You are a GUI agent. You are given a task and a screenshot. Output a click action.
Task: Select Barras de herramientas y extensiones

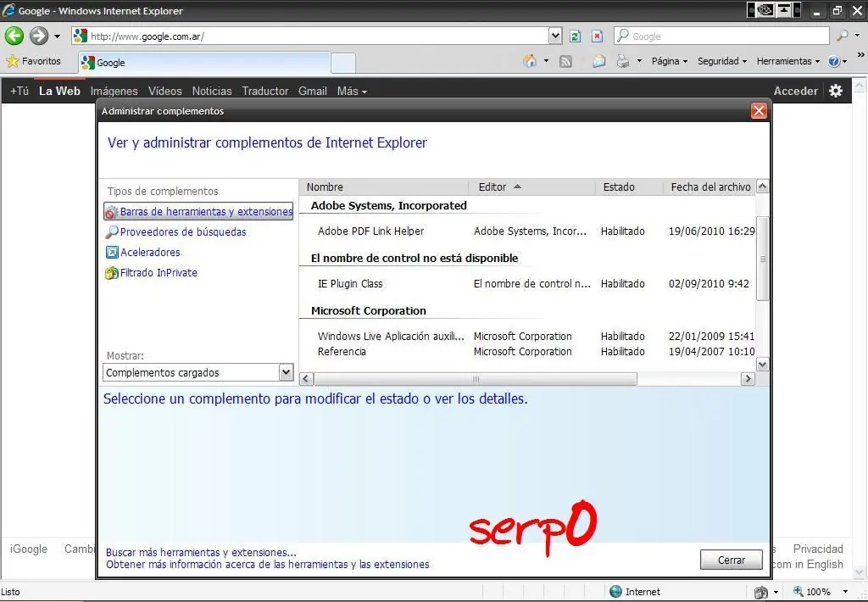(x=198, y=212)
